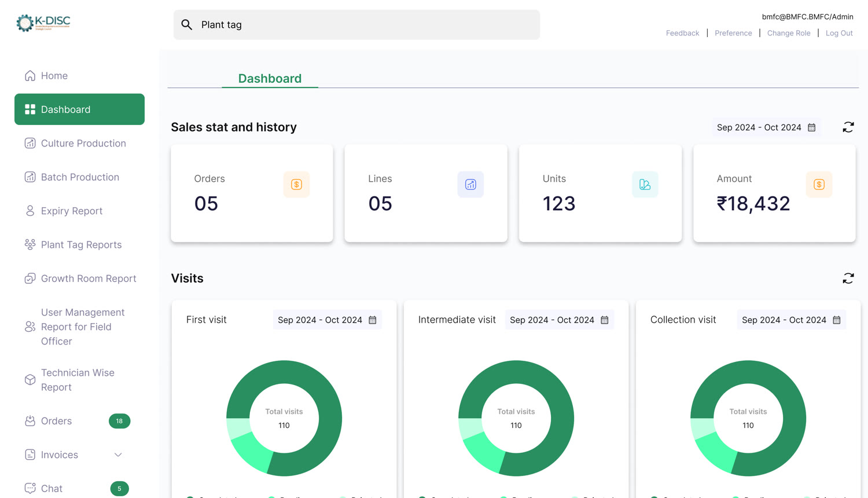
Task: Click the Growth Room Report icon
Action: point(30,279)
